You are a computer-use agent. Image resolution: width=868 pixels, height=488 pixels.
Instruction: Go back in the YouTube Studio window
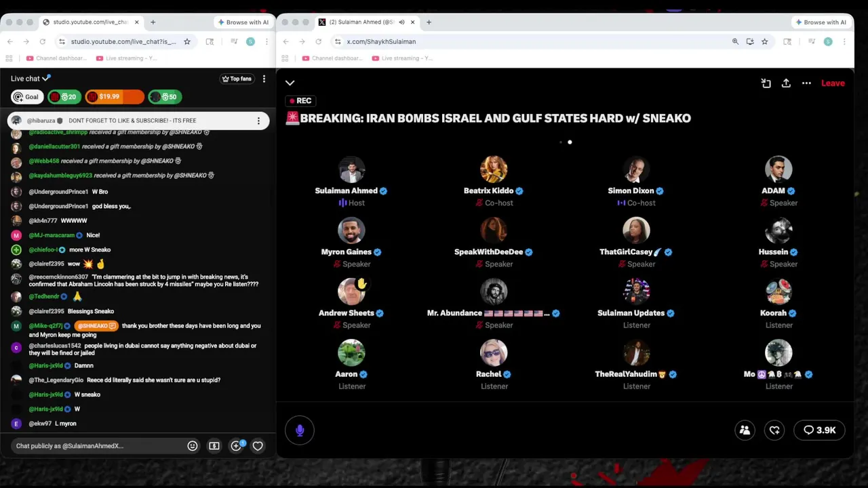point(10,41)
